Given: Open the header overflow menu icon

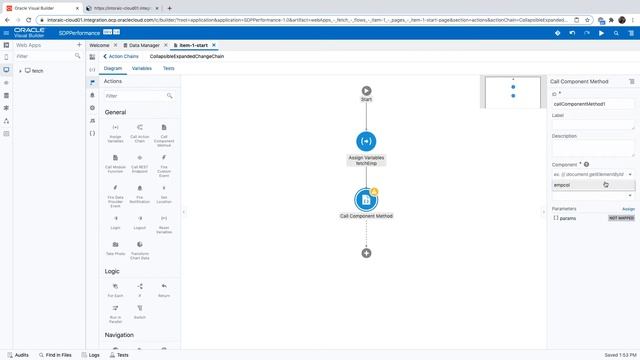Looking at the screenshot, I should tap(631, 33).
